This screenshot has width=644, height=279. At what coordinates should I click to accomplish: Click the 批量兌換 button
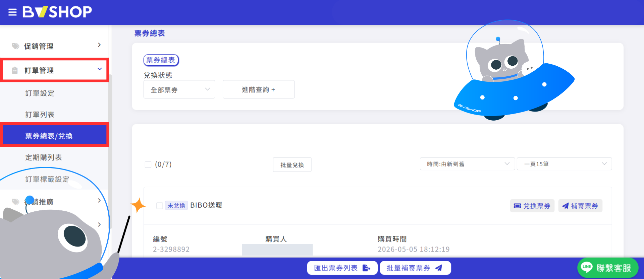[x=292, y=165]
